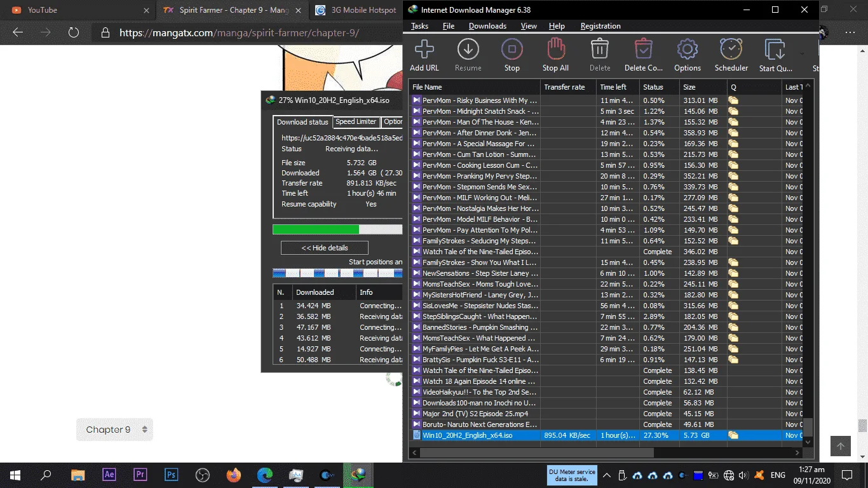Viewport: 868px width, 488px height.
Task: Open Photoshop from the taskbar
Action: click(171, 475)
